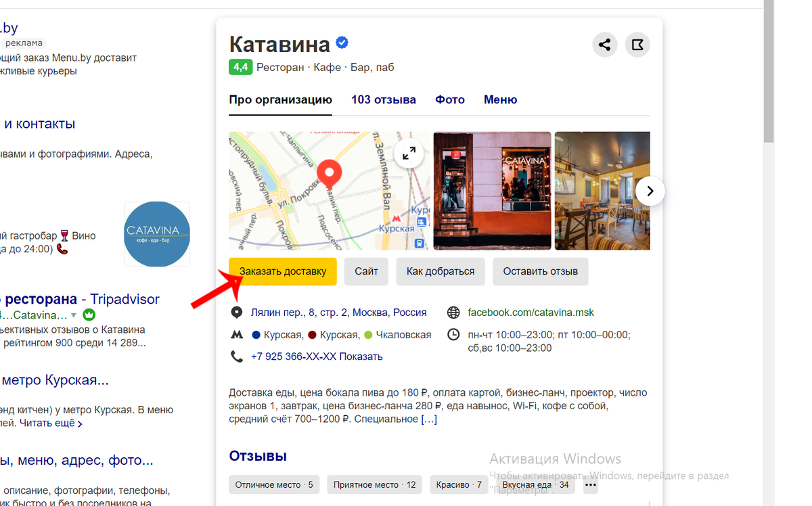
Task: Open the Фото tab
Action: point(450,99)
